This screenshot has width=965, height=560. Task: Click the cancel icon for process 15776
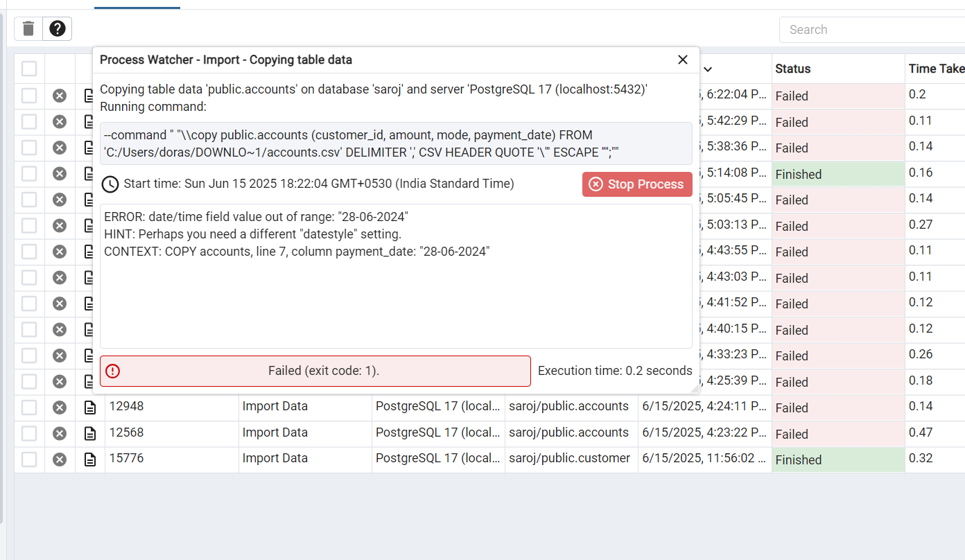coord(60,459)
